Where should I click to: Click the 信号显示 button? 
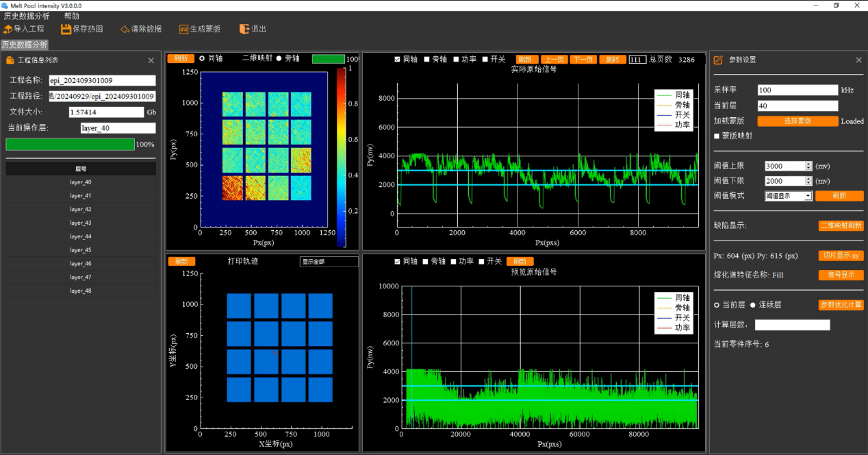pos(841,275)
